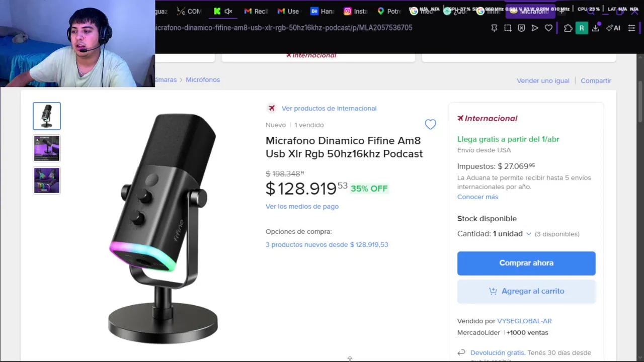The height and width of the screenshot is (362, 644).
Task: Click the snapshot capture icon in toolbar
Action: point(508,28)
